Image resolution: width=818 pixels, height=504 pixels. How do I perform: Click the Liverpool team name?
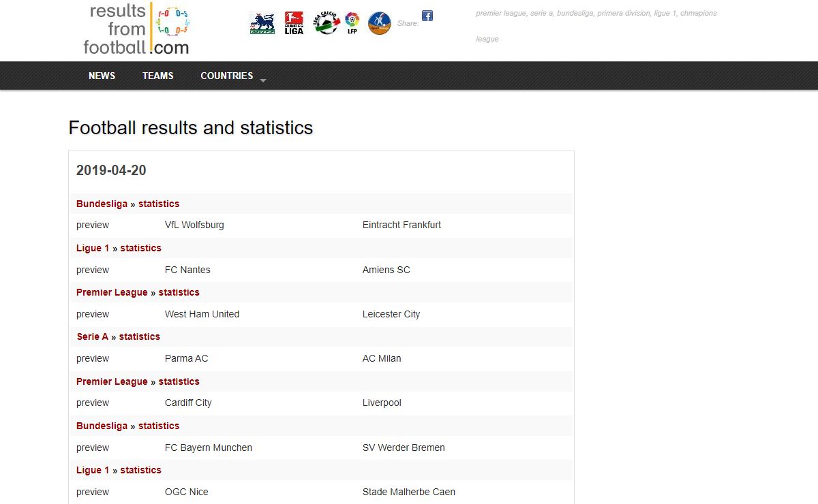tap(382, 403)
